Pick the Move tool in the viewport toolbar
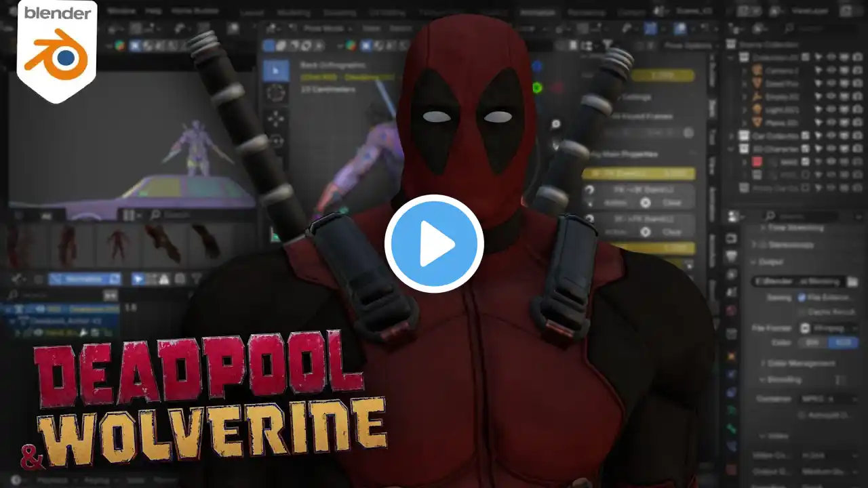The image size is (868, 488). point(276,119)
